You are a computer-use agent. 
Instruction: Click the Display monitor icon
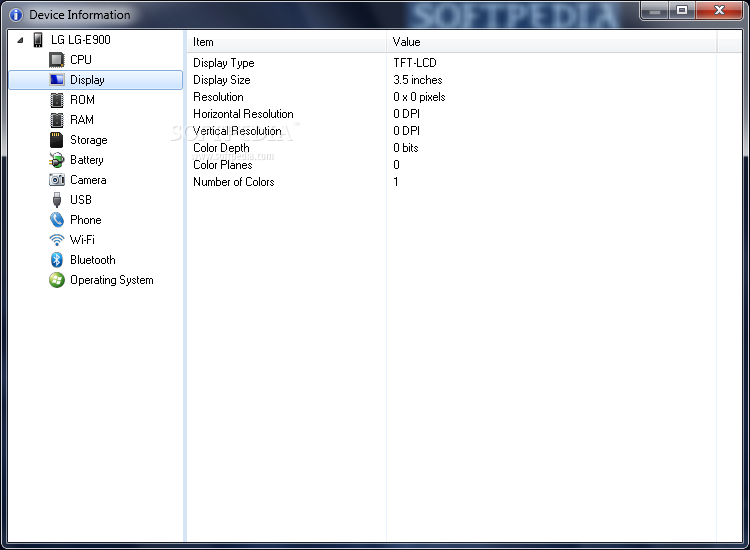[56, 80]
